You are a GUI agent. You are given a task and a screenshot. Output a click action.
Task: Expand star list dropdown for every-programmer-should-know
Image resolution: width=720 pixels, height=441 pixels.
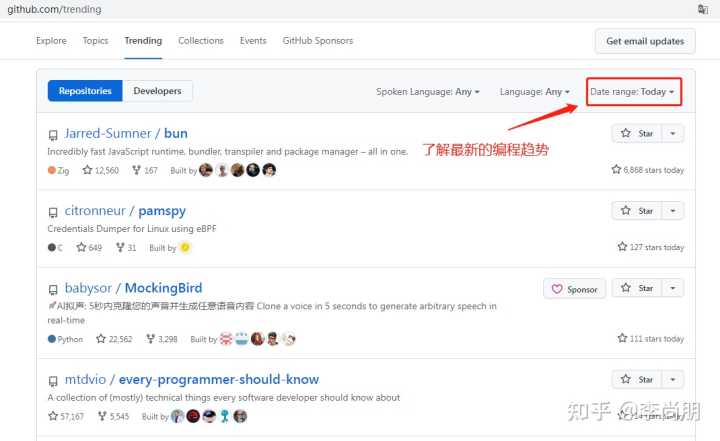coord(673,379)
